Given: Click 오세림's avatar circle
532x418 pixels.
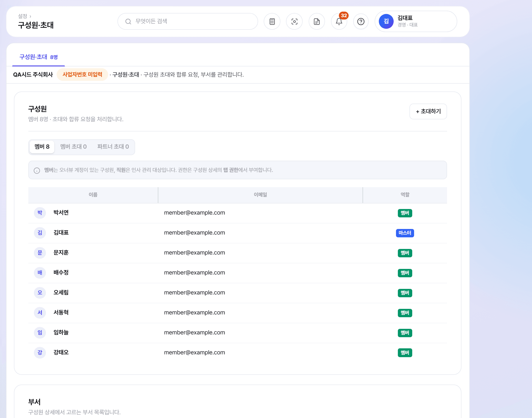Looking at the screenshot, I should pos(40,293).
